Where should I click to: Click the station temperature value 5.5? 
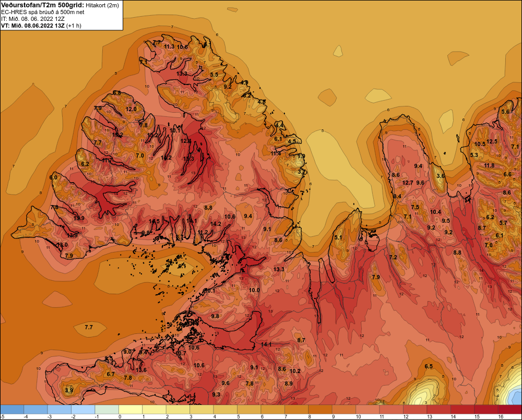pyautogui.click(x=214, y=75)
